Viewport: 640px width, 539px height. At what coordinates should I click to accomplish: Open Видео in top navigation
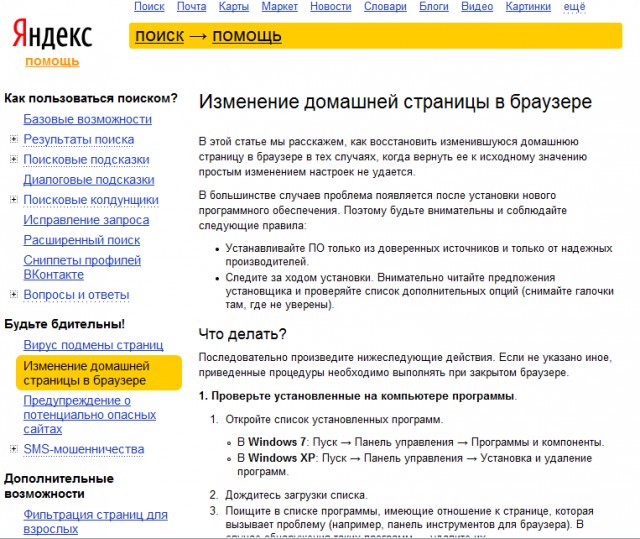coord(477,7)
